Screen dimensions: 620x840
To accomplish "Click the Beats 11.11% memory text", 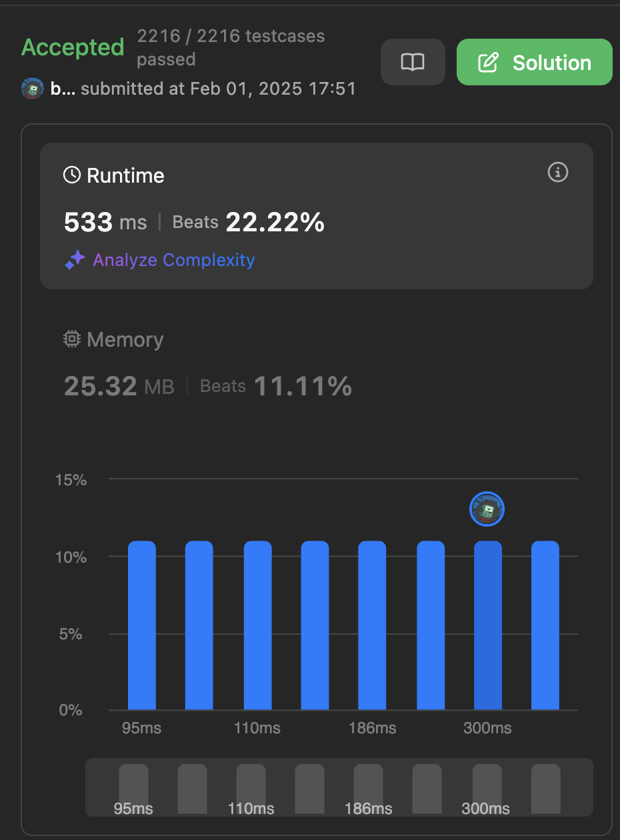I will pos(276,385).
